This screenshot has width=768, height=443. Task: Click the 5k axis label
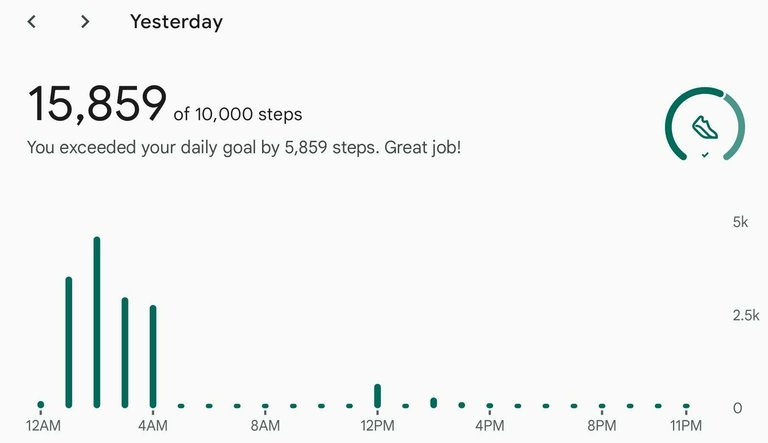pos(741,222)
